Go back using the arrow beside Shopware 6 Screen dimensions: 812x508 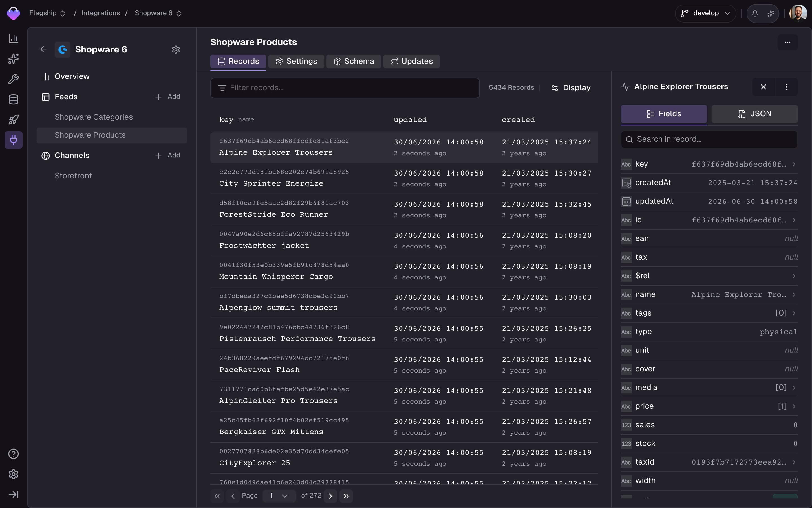point(43,49)
